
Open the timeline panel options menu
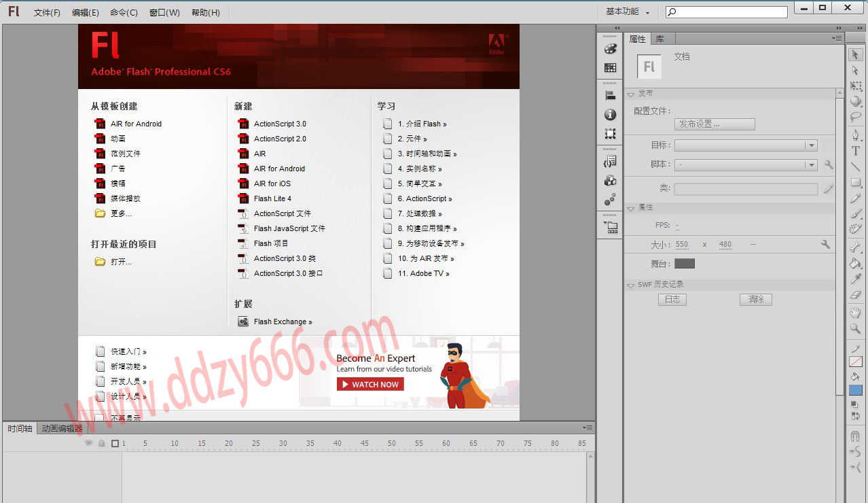(x=587, y=428)
